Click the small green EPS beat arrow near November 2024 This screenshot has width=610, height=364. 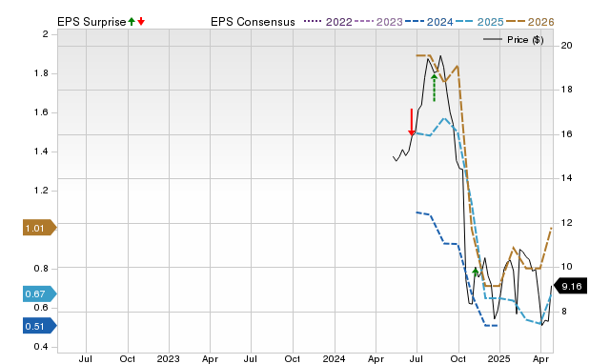click(475, 272)
